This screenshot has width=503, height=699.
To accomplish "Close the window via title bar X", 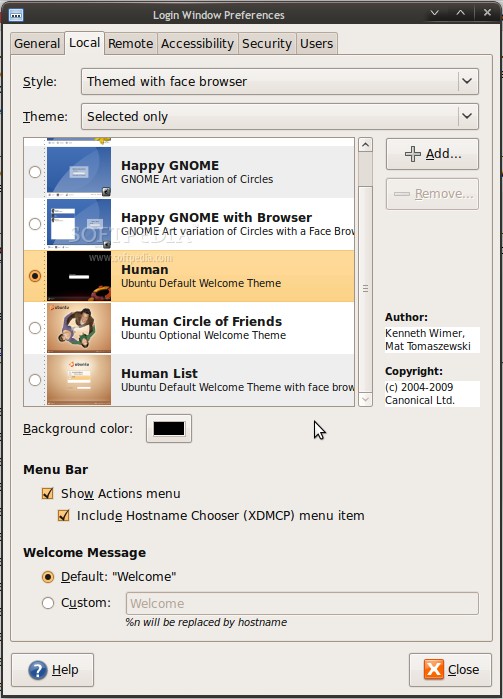I will pyautogui.click(x=487, y=13).
